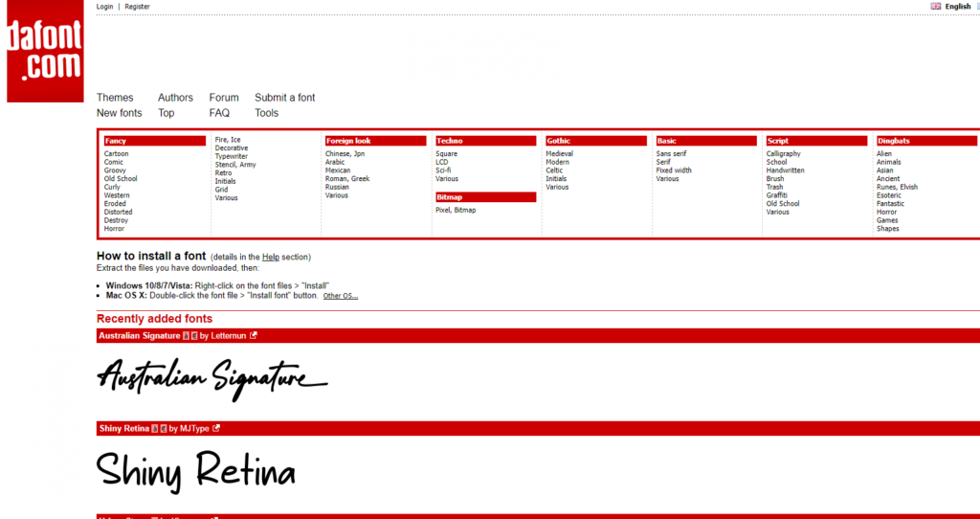Browse Graffiti fonts
Viewport: 980px width, 519px height.
777,195
